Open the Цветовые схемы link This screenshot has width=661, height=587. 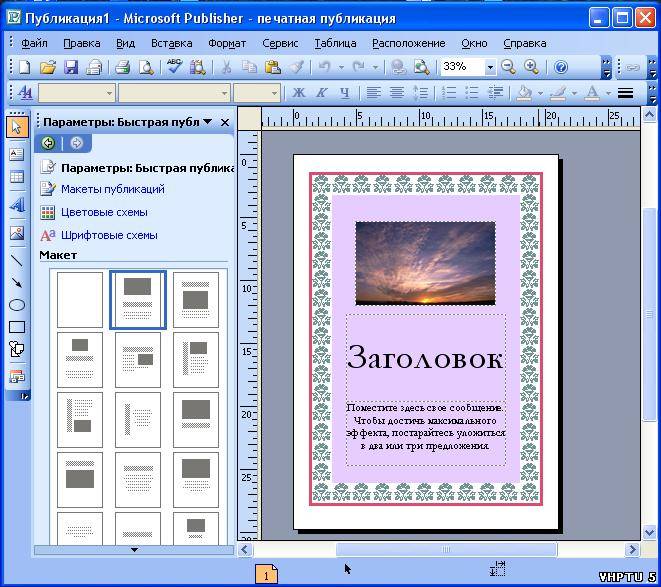(103, 212)
